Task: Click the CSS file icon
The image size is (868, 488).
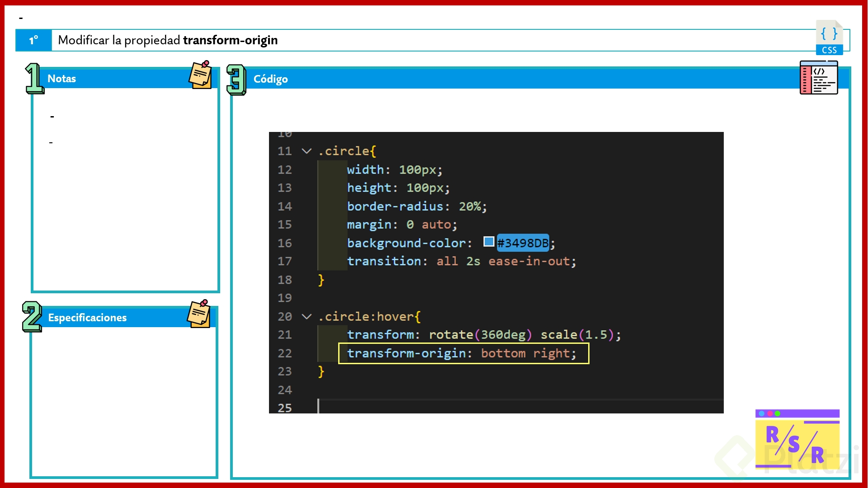Action: point(829,38)
